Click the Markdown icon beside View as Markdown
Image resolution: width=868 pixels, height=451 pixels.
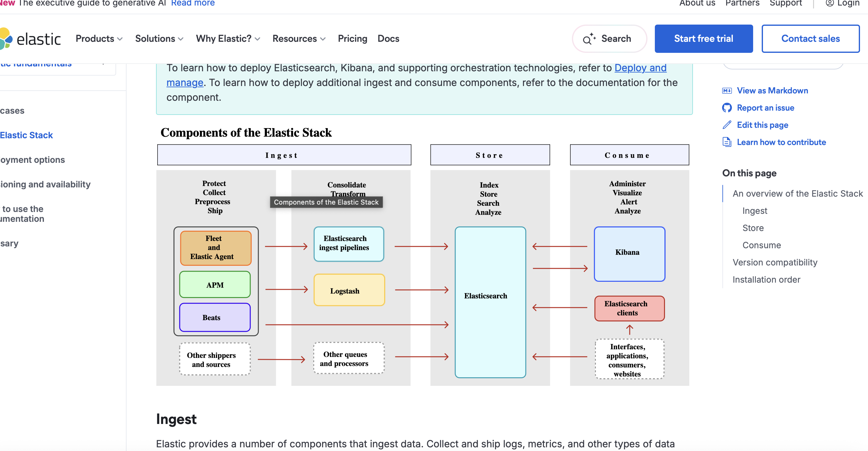coord(727,91)
